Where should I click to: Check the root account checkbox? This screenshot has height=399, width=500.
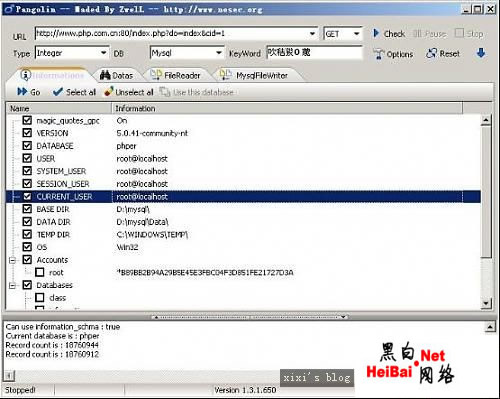[40, 272]
